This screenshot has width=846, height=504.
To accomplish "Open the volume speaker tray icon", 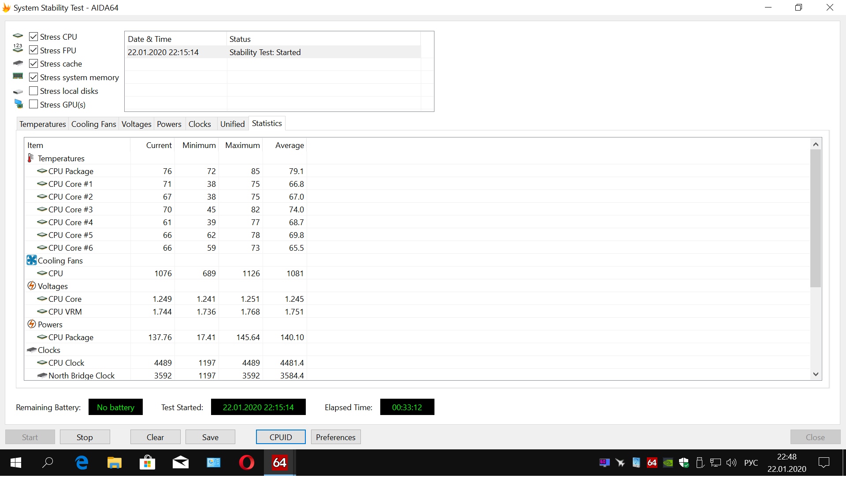I will tap(731, 463).
